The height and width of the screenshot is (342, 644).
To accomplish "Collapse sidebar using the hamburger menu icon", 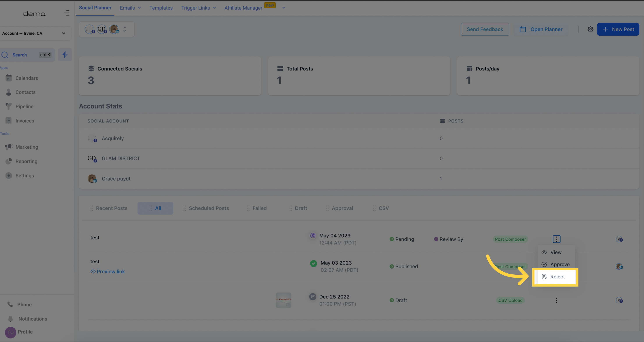I will 67,13.
